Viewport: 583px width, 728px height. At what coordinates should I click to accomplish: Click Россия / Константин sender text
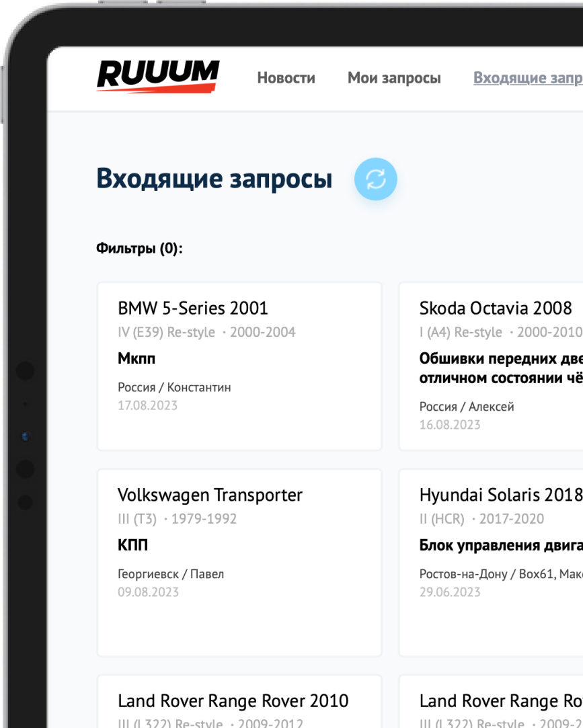[x=174, y=387]
